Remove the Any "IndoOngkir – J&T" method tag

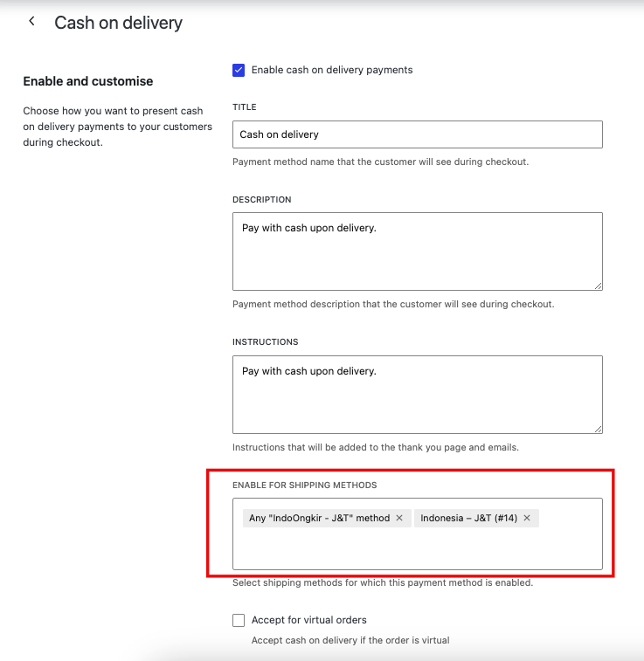tap(399, 518)
